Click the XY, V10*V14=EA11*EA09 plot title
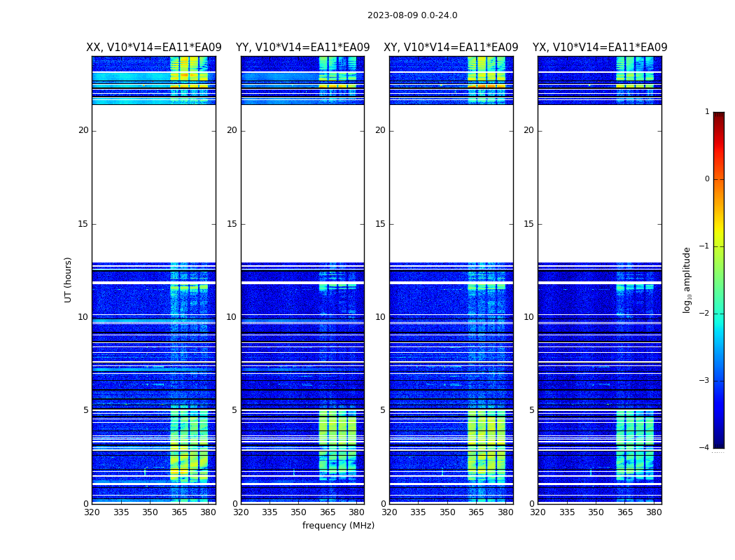 (x=451, y=48)
